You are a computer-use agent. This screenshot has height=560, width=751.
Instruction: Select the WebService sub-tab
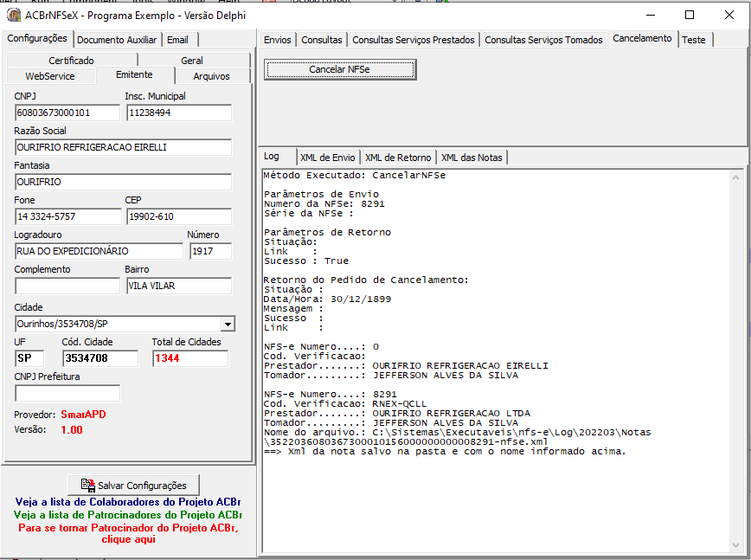pyautogui.click(x=50, y=76)
